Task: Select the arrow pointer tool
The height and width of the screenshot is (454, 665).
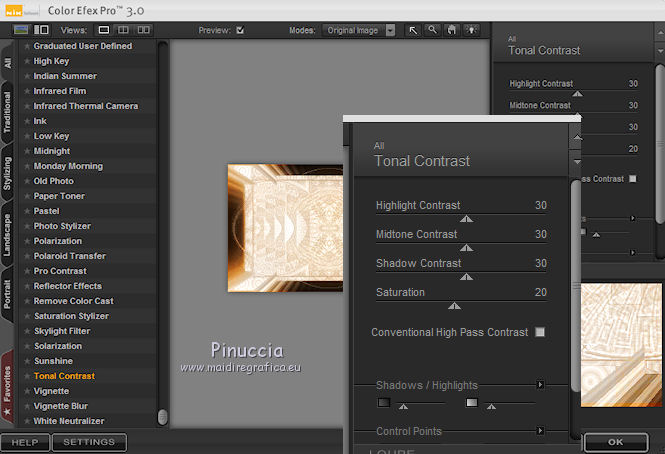Action: (x=413, y=30)
